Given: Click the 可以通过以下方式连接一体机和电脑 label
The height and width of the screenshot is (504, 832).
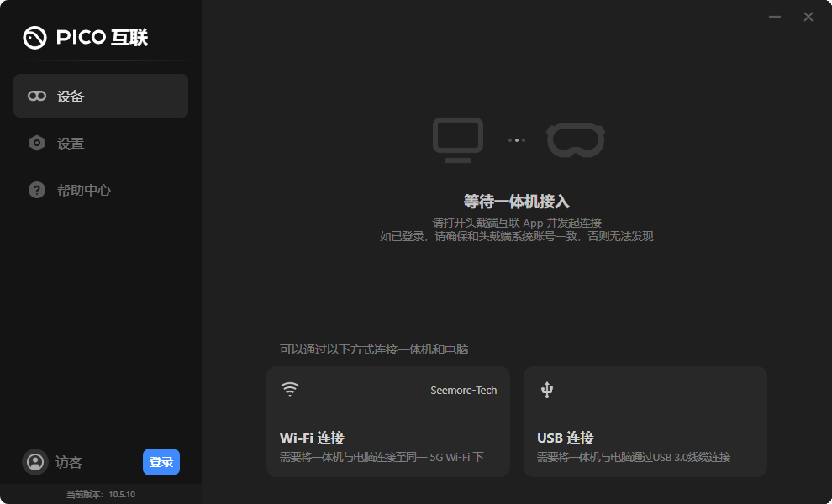Looking at the screenshot, I should [x=374, y=349].
